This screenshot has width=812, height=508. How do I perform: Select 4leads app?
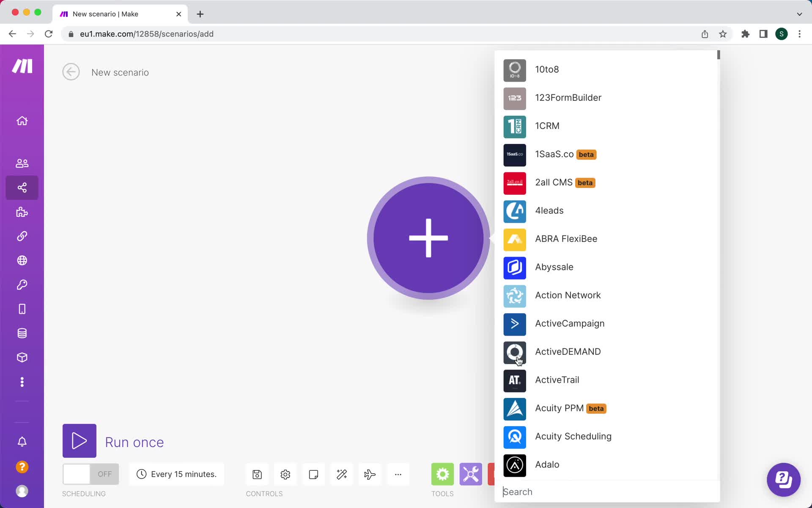pyautogui.click(x=607, y=211)
